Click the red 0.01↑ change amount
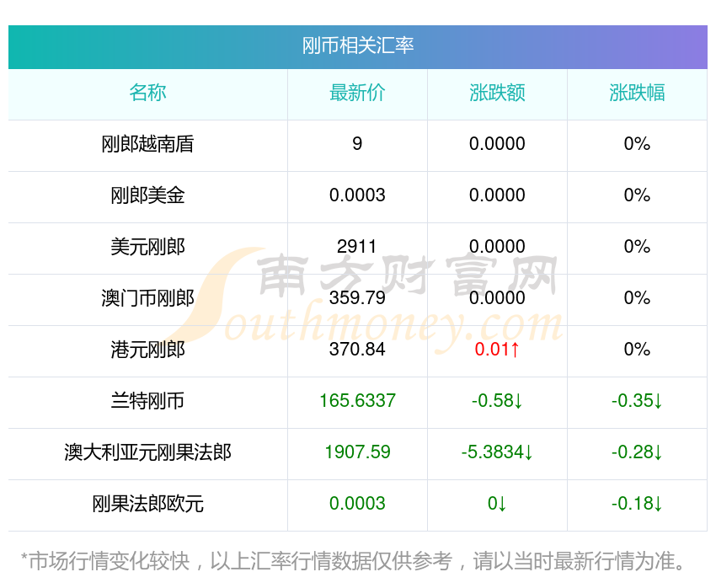 click(497, 350)
